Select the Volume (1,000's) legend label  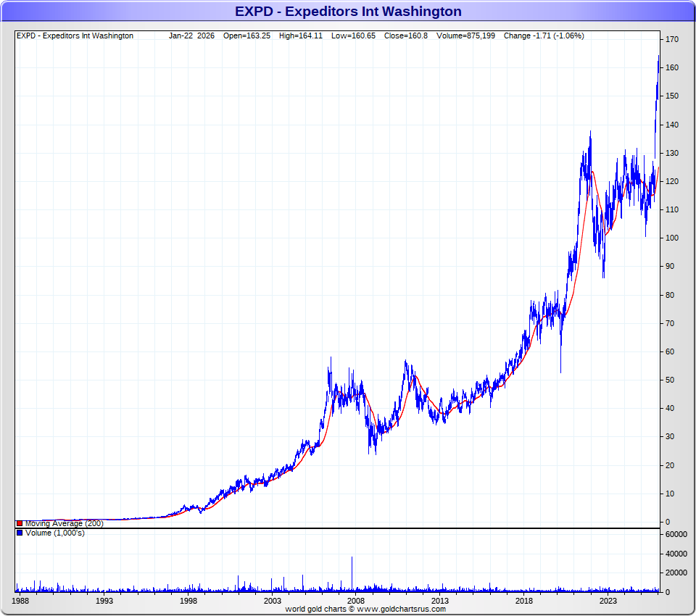pos(54,533)
